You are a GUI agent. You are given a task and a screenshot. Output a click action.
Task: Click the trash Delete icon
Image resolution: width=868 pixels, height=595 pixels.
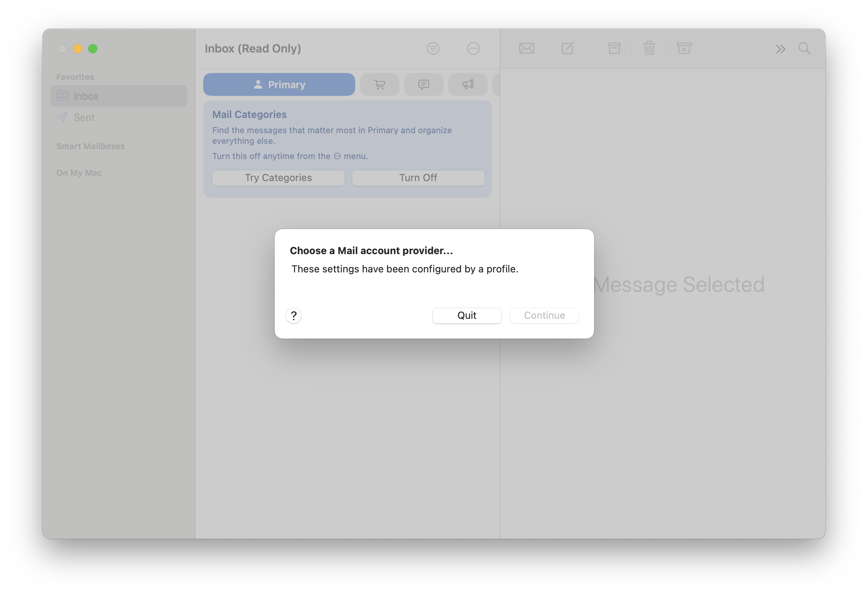tap(649, 49)
